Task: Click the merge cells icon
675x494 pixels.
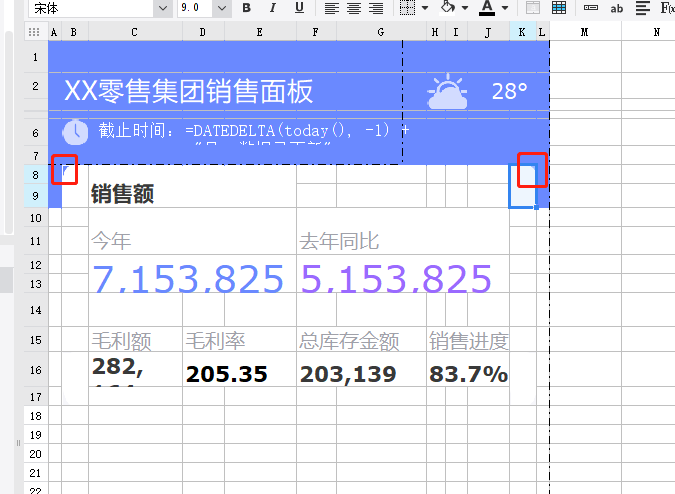Action: tap(533, 8)
